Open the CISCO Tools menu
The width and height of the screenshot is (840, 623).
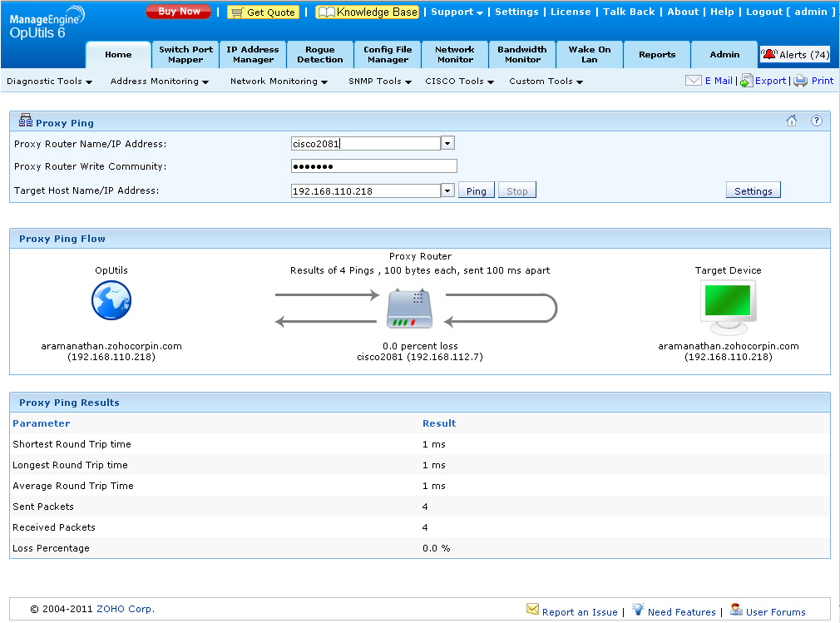click(x=459, y=82)
